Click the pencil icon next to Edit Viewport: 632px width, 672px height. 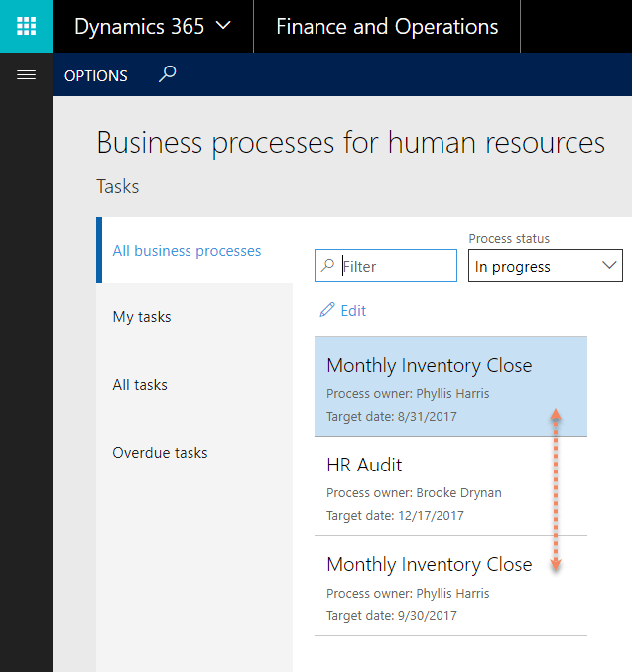[x=327, y=311]
